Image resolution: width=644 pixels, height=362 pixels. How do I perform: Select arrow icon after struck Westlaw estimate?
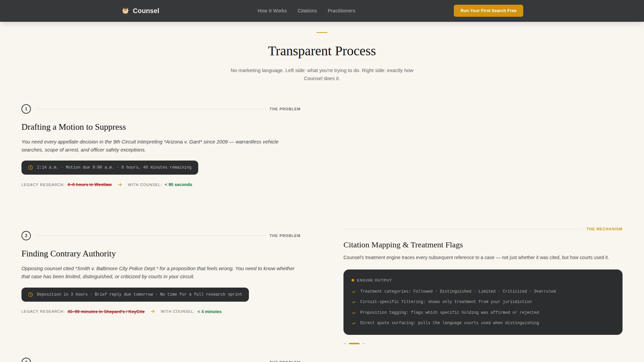click(119, 185)
